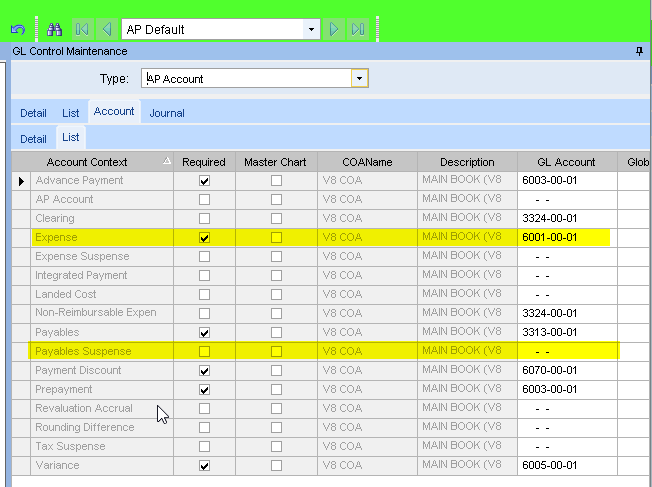This screenshot has width=652, height=487.
Task: Toggle Master Chart checkbox for Tax Suspense
Action: tap(276, 446)
